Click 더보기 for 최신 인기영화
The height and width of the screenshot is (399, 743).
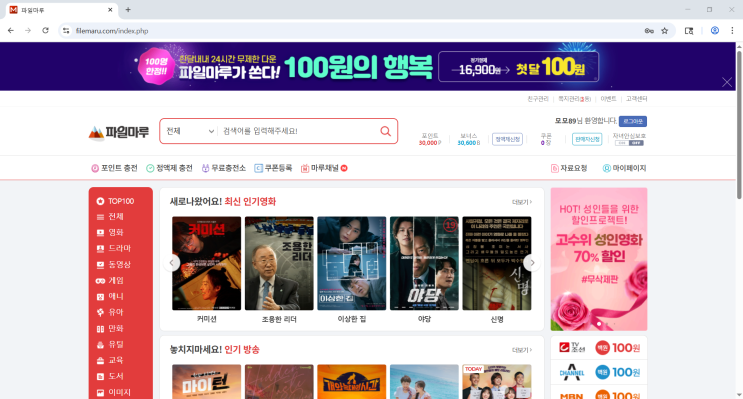pos(522,202)
